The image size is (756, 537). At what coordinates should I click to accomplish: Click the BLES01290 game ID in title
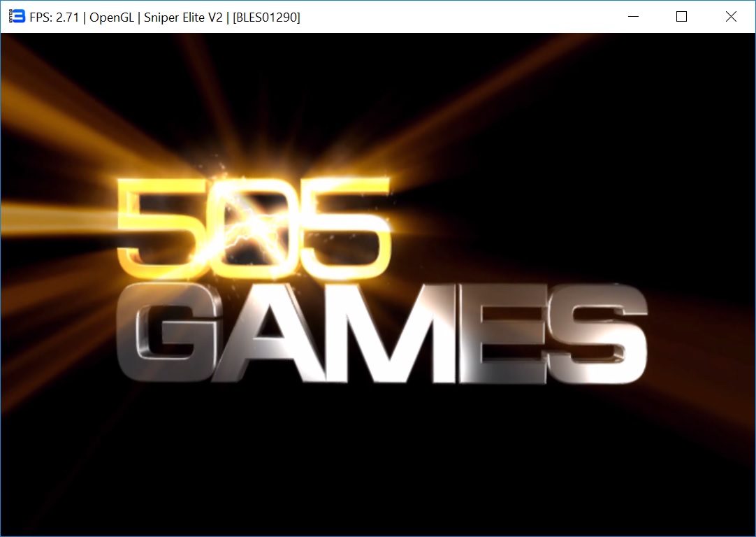click(x=266, y=17)
